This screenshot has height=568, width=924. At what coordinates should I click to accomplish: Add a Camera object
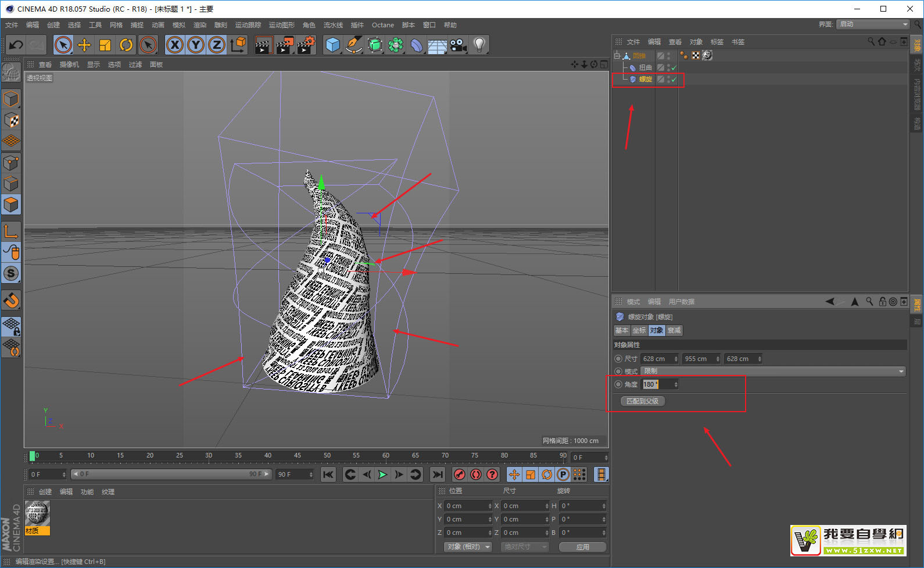[458, 45]
